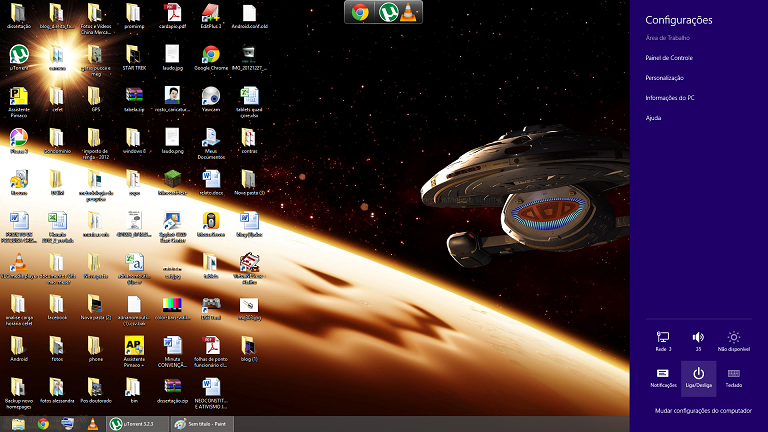Open Ajuda in Configurações panel

pyautogui.click(x=653, y=118)
